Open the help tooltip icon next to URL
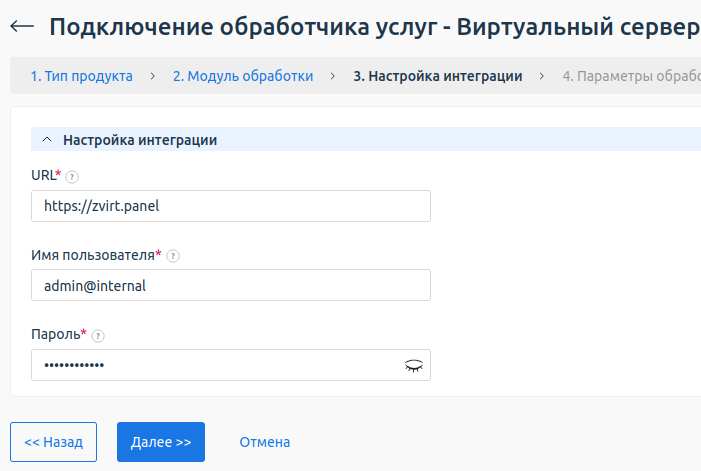701x471 pixels. (x=71, y=176)
